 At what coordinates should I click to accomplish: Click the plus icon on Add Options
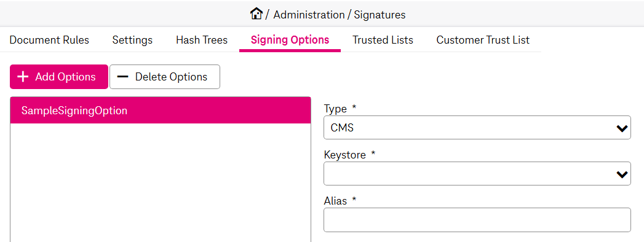tap(24, 77)
